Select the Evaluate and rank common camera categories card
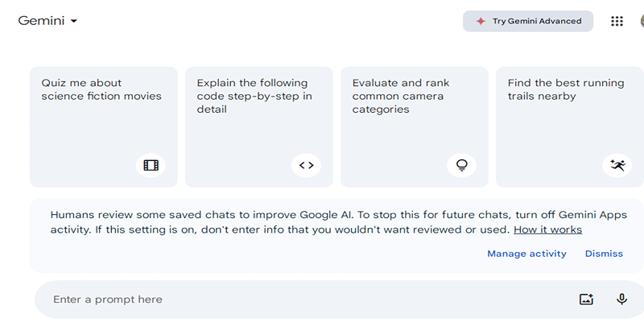Screen dimensions: 644x322 [x=415, y=127]
